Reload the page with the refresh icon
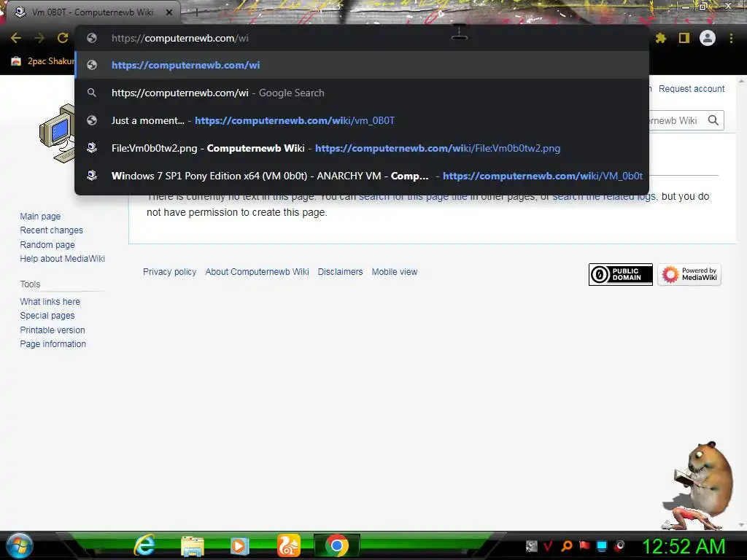 63,38
